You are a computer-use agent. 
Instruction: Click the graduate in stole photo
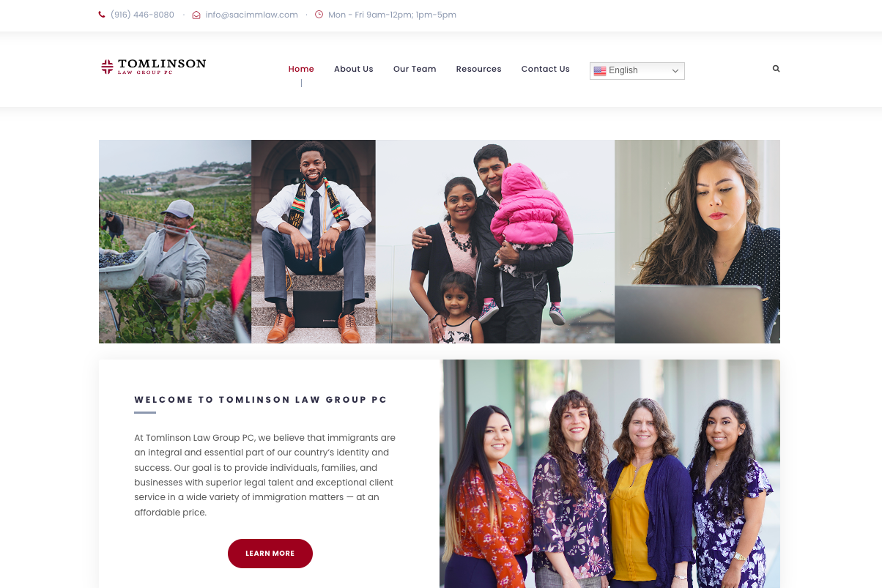(x=314, y=242)
